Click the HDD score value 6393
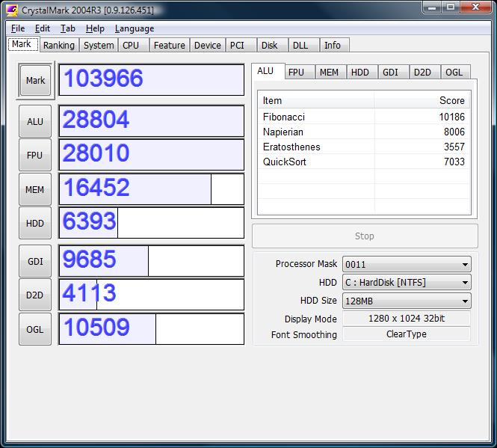497x448 pixels. coord(90,221)
